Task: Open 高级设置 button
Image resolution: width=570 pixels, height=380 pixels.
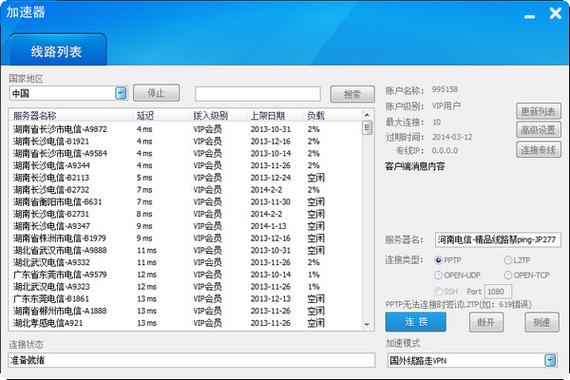Action: click(538, 130)
